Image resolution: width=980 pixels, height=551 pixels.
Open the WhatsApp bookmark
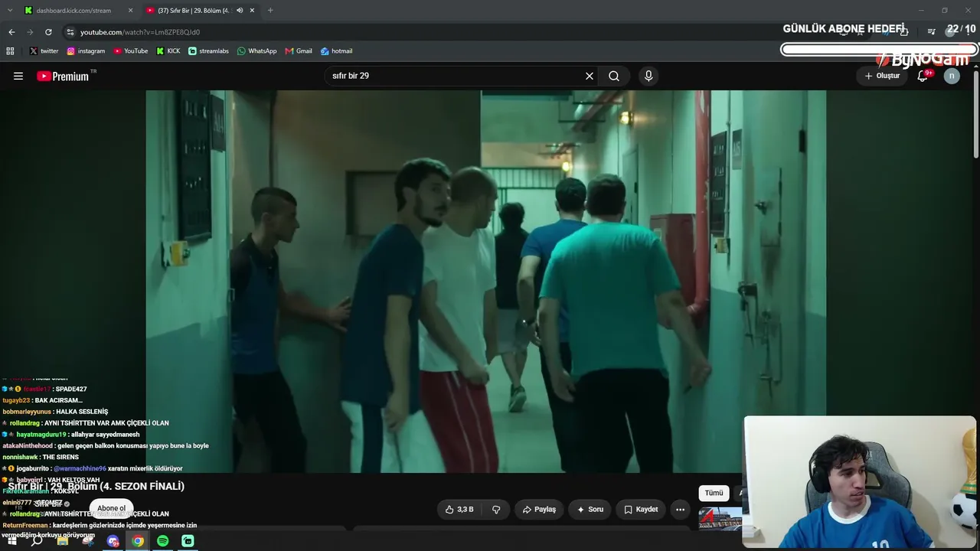point(257,51)
